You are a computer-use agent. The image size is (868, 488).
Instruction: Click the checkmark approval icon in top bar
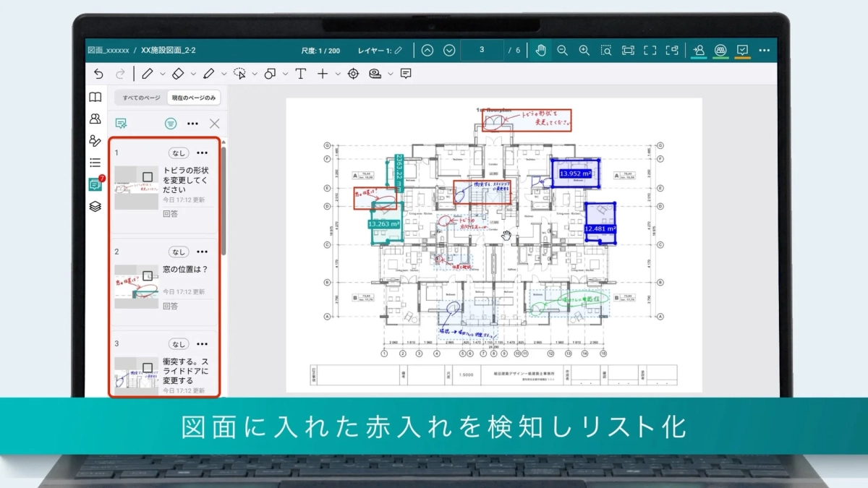click(742, 50)
